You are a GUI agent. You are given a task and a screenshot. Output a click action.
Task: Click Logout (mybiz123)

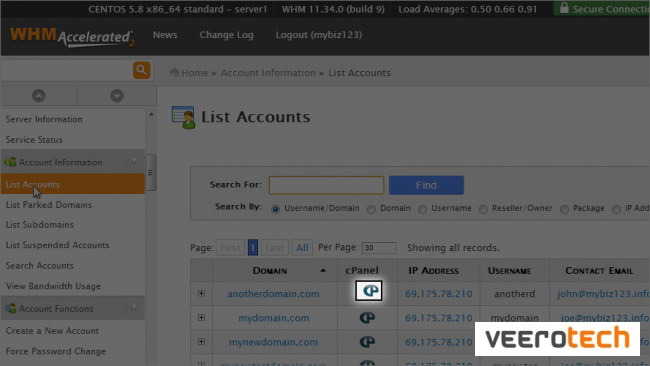pos(319,35)
